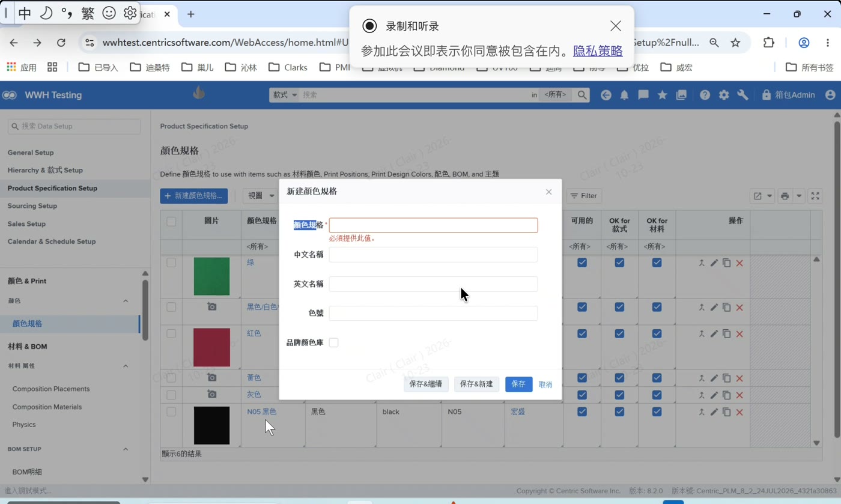Focus the 中文名稱 input field

coord(433,255)
